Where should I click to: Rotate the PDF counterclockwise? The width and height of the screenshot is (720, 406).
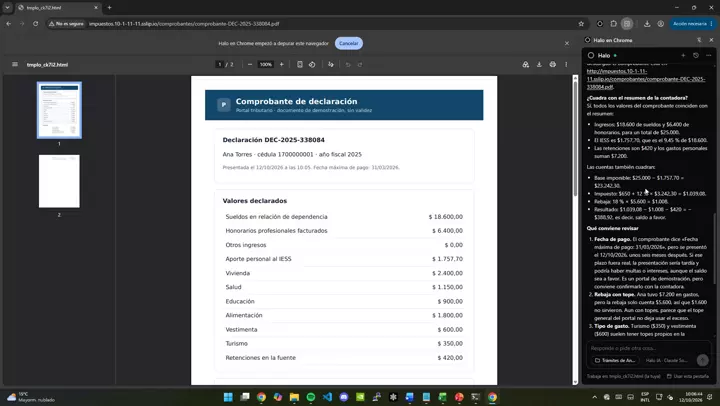(312, 64)
